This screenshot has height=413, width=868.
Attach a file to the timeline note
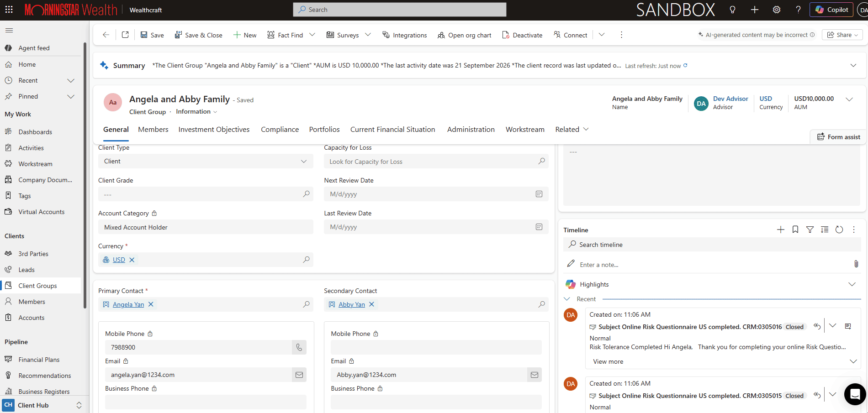856,264
